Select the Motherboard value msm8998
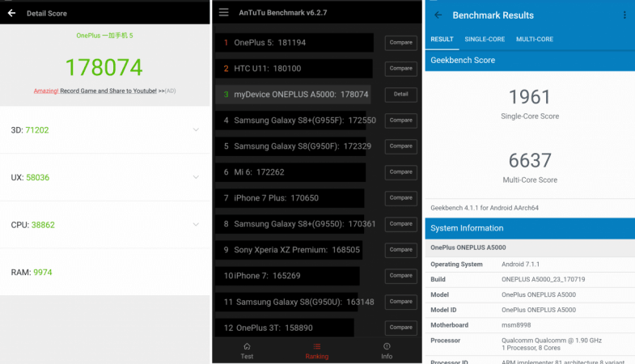This screenshot has height=364, width=635. [516, 325]
